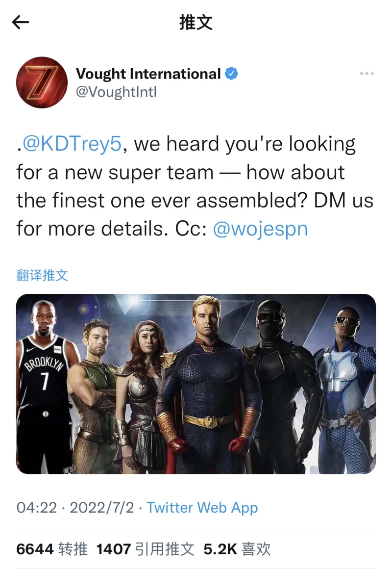392x570 pixels.
Task: Click the Twitter Web App source link
Action: click(202, 508)
